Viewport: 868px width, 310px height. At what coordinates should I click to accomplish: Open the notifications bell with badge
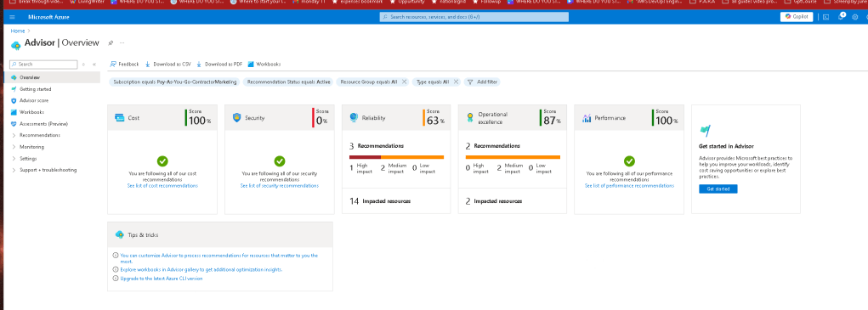point(841,17)
